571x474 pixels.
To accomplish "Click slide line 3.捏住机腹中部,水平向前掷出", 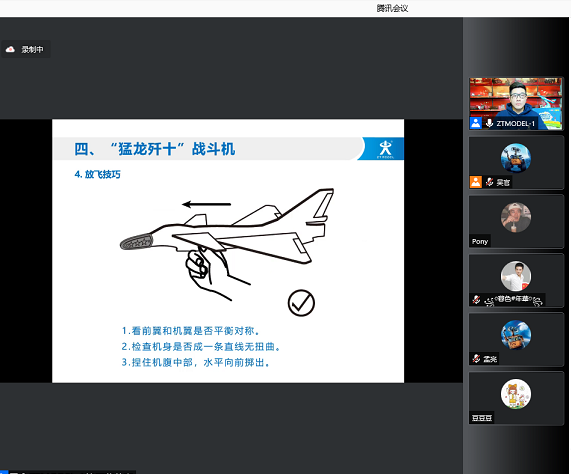I will (196, 363).
